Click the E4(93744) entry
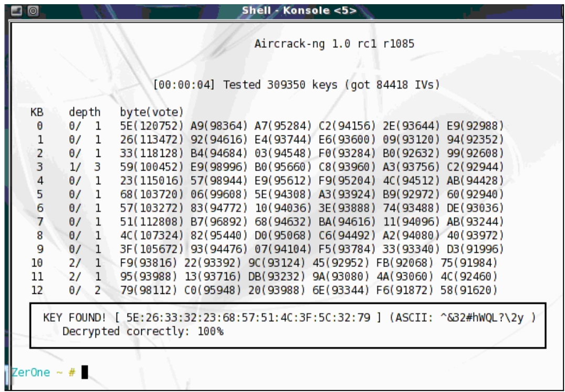The width and height of the screenshot is (565, 392). coord(283,140)
